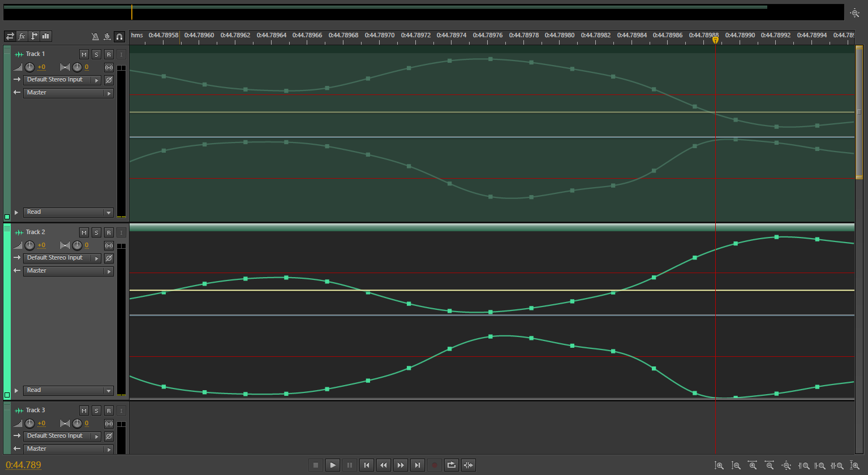Click the 0:44.789 time display
Image resolution: width=868 pixels, height=475 pixels.
pyautogui.click(x=23, y=465)
